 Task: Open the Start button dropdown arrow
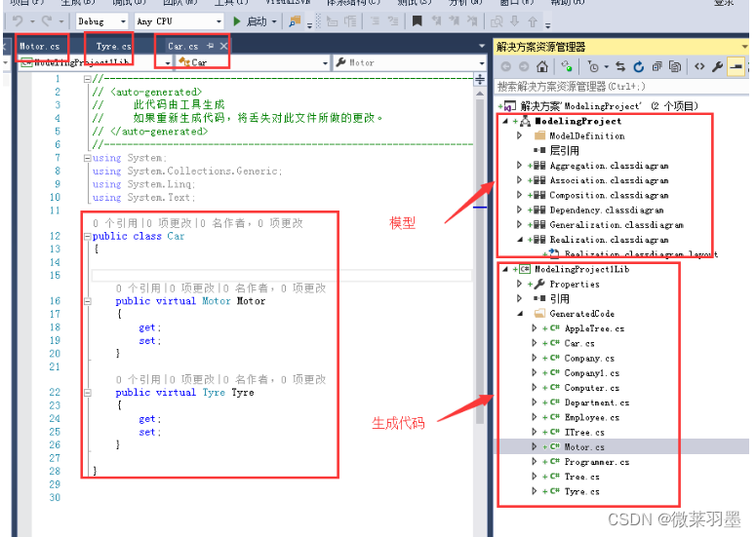click(x=274, y=21)
